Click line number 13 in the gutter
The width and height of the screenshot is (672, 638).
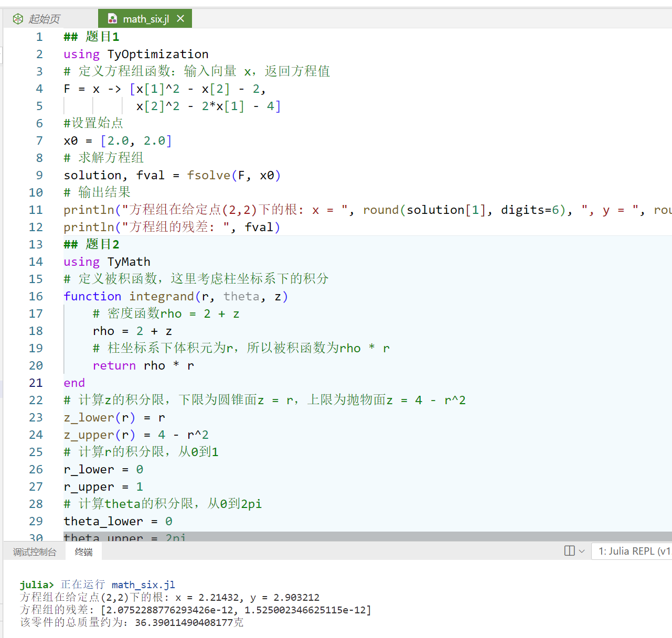pyautogui.click(x=36, y=244)
